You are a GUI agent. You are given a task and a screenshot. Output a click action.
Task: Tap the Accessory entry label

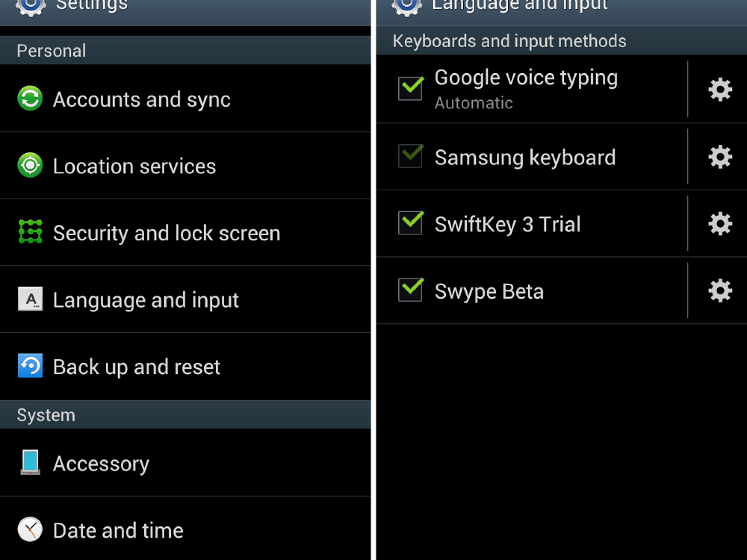coord(101,463)
